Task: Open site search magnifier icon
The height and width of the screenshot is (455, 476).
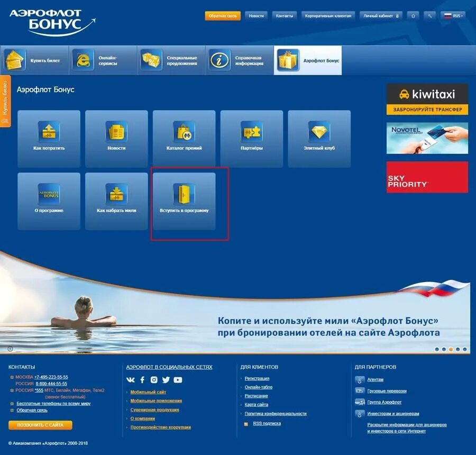Action: [430, 16]
